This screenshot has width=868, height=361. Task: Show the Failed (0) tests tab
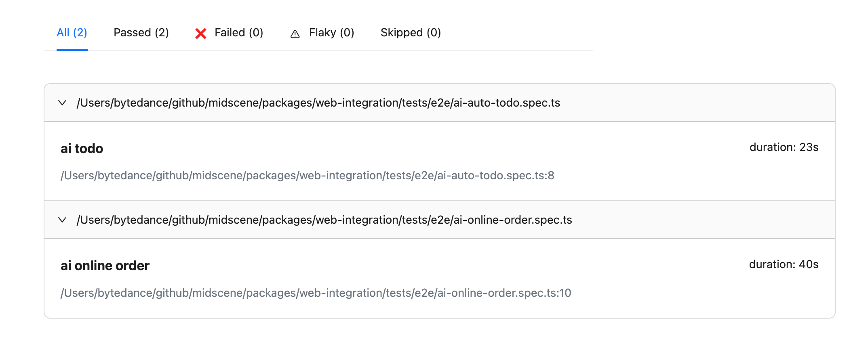[x=238, y=33]
